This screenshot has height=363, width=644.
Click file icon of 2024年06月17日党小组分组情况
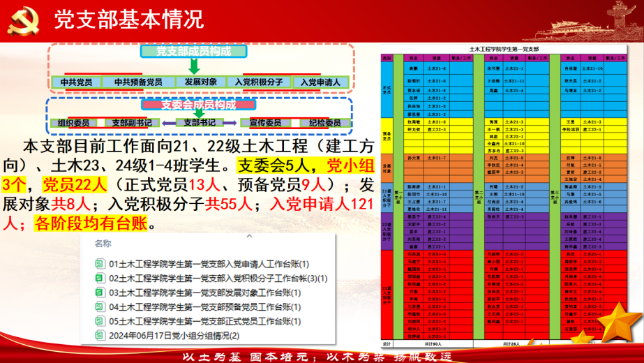point(99,336)
